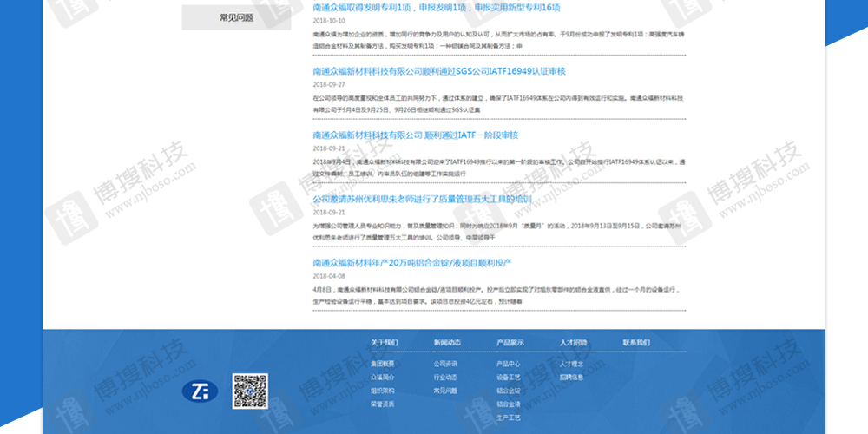The image size is (868, 434).
Task: Click 关于我们 footer heading
Action: click(384, 343)
